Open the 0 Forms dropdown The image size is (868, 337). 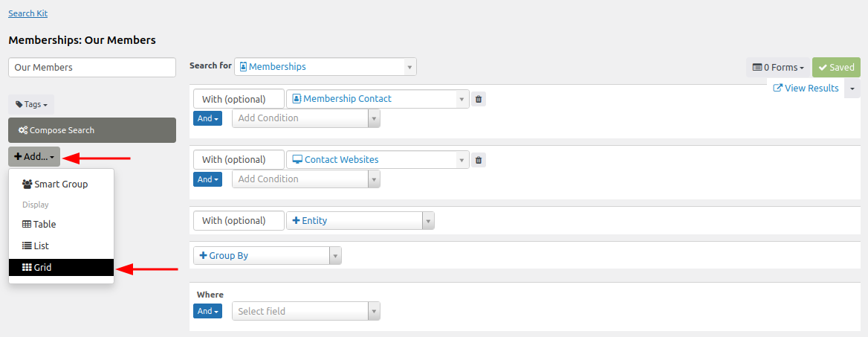[x=778, y=68]
